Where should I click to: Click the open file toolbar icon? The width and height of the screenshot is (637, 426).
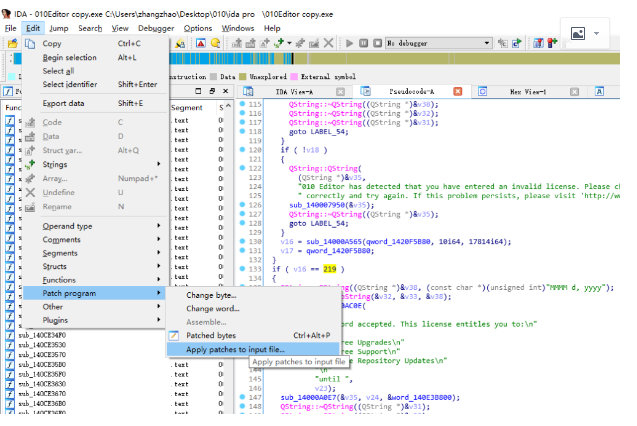(x=13, y=43)
